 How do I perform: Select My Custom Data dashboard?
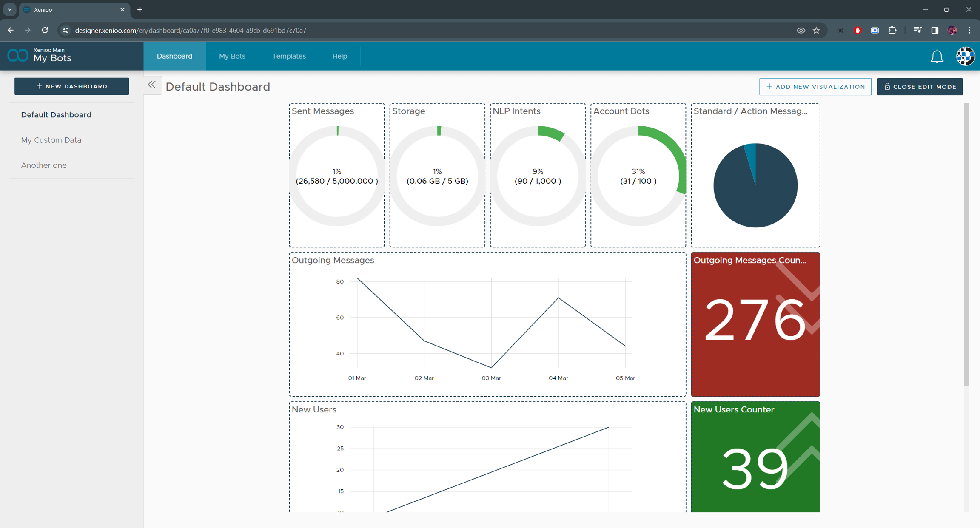(51, 140)
